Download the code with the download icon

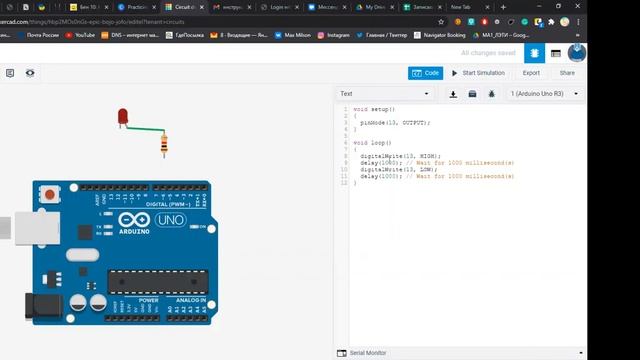[453, 94]
